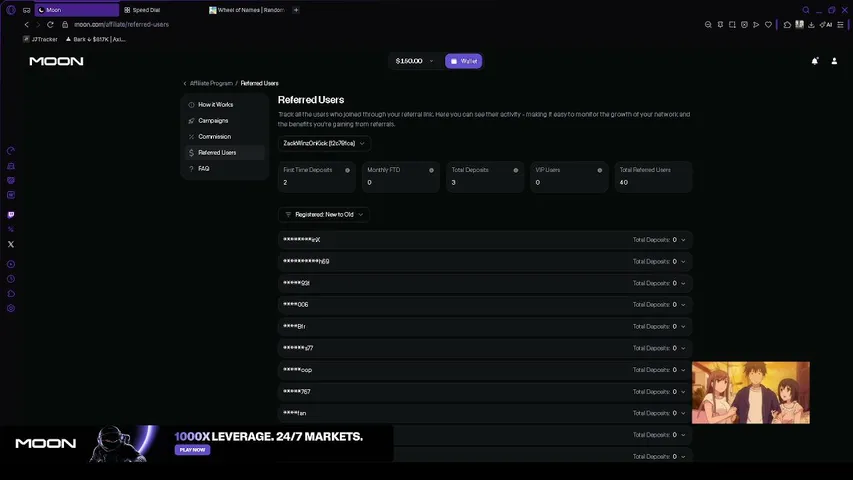
Task: Open the Bark bookmark in bookmarks bar
Action: point(95,39)
